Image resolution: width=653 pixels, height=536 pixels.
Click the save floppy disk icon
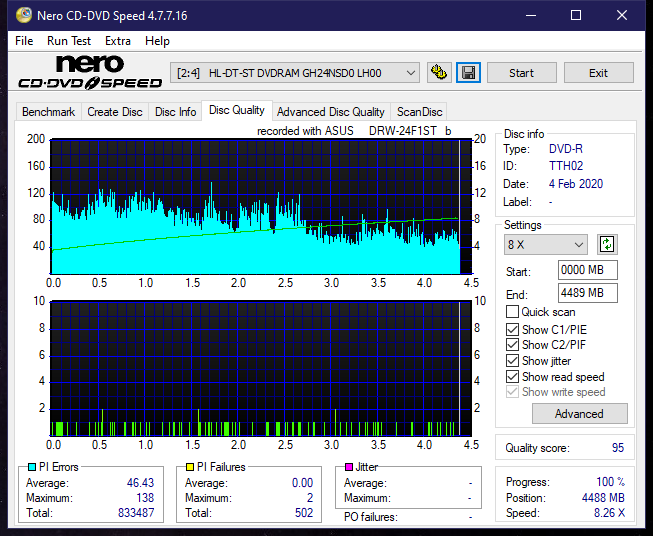(469, 73)
